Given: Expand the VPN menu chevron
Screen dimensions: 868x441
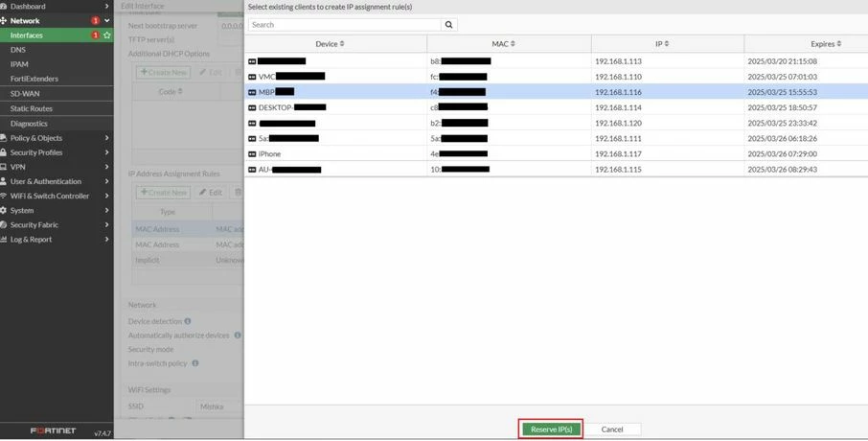Looking at the screenshot, I should point(107,167).
